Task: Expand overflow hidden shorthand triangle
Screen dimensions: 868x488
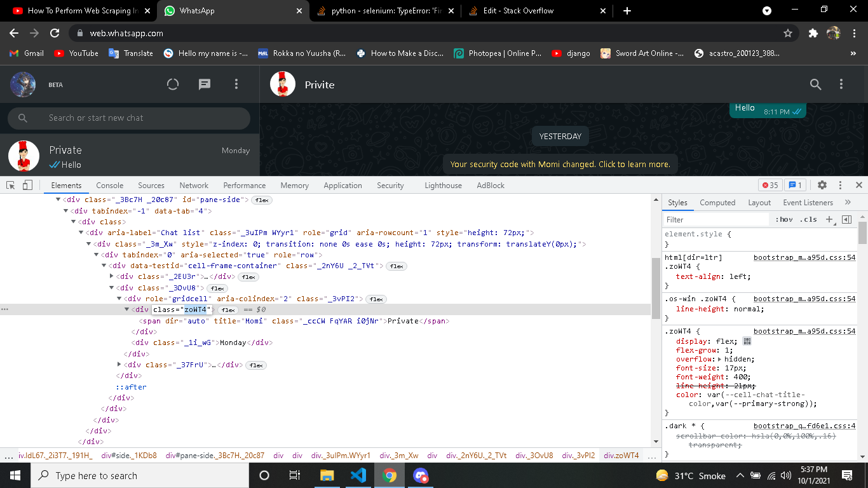Action: click(719, 359)
